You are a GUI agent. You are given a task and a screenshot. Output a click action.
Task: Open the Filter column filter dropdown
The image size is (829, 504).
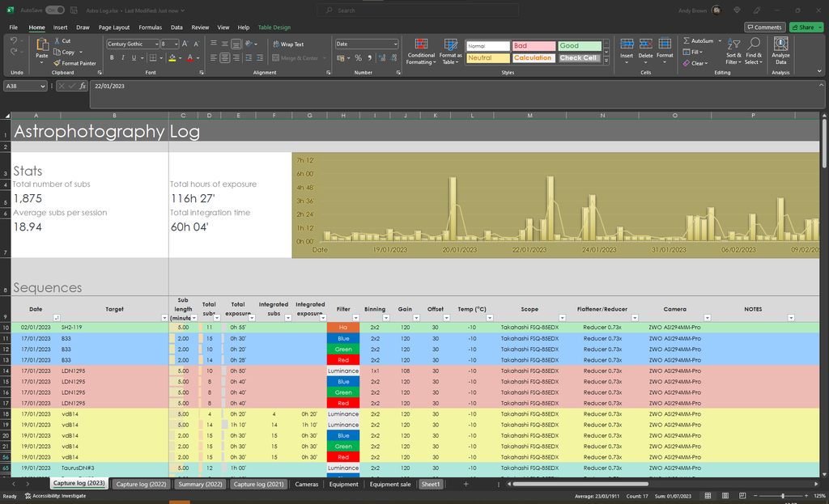(x=356, y=317)
